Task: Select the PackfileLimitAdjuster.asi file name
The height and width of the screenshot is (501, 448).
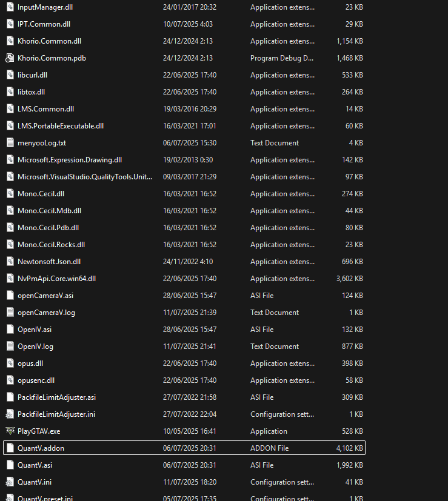Action: pos(56,397)
